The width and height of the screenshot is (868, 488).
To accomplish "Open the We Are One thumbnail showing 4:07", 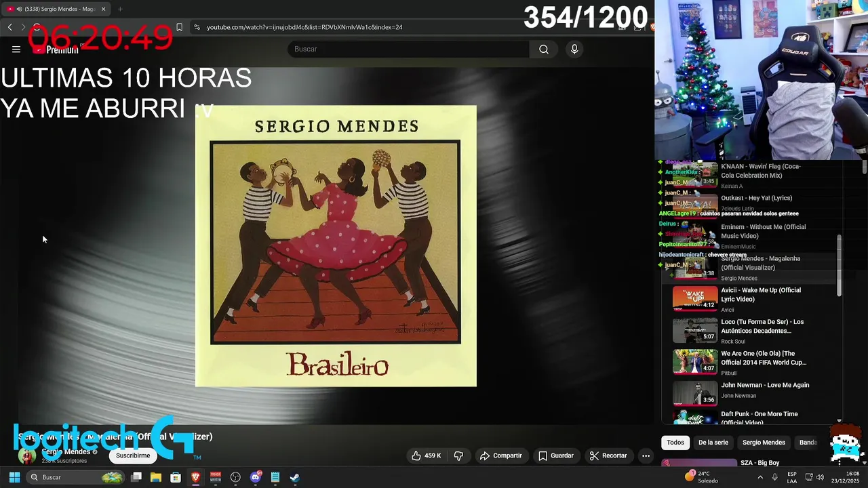I will (x=695, y=362).
